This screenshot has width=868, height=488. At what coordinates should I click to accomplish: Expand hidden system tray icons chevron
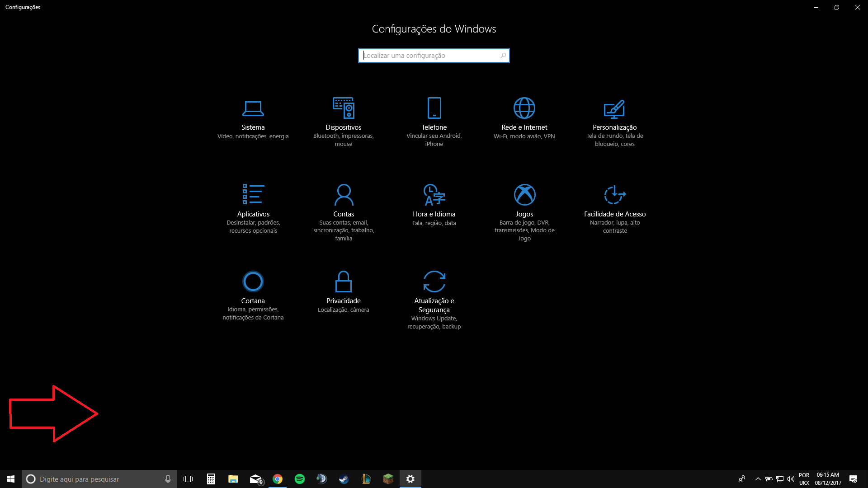click(758, 479)
